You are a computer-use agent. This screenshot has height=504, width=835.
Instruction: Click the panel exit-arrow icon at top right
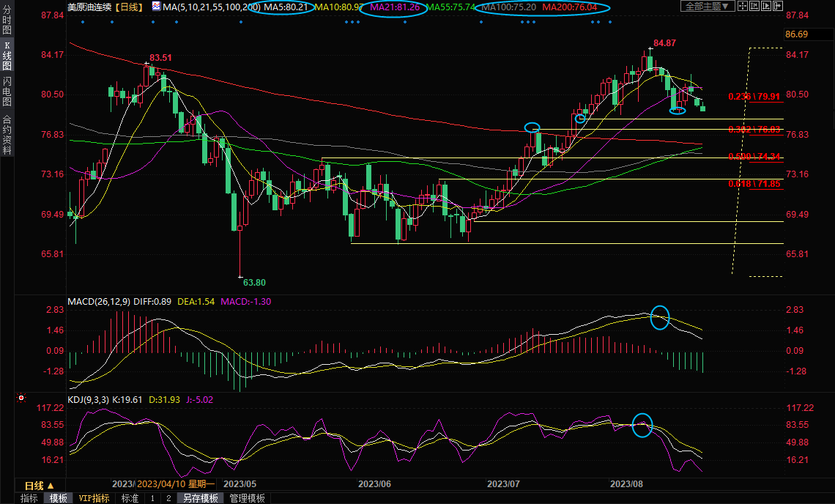[777, 6]
